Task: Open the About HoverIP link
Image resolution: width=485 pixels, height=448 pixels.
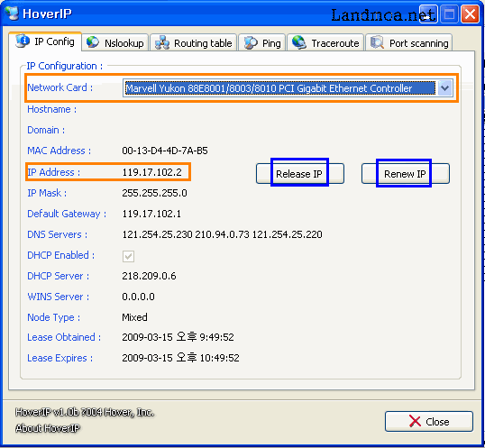Action: 48,428
